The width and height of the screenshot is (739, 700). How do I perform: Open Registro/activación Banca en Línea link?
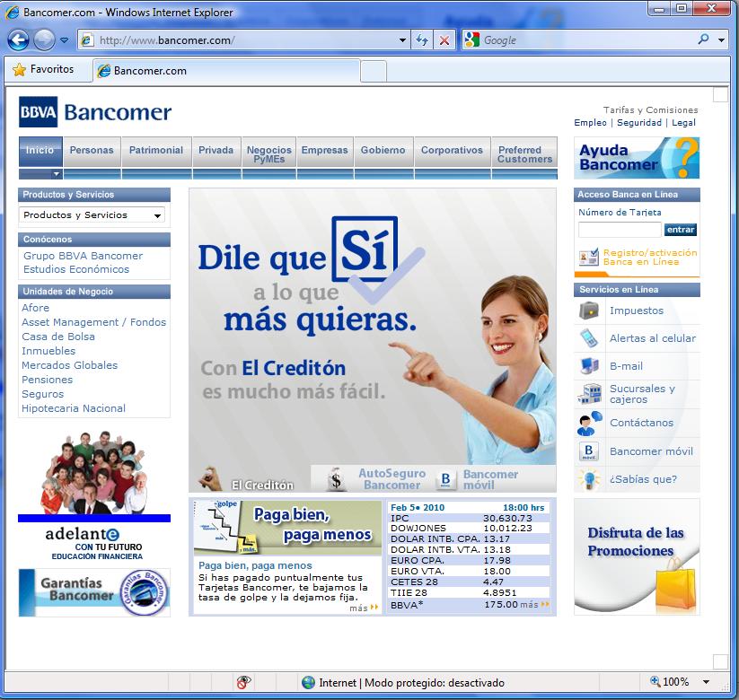(650, 258)
